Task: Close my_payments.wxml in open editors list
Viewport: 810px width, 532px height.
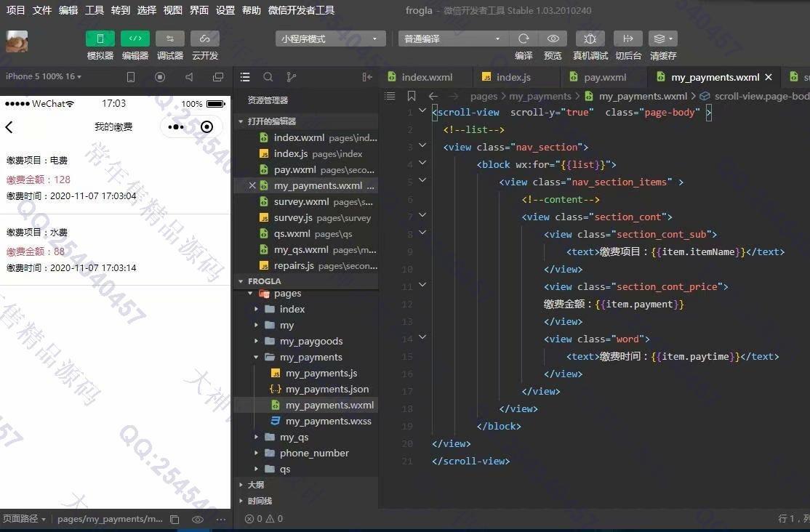Action: 252,185
